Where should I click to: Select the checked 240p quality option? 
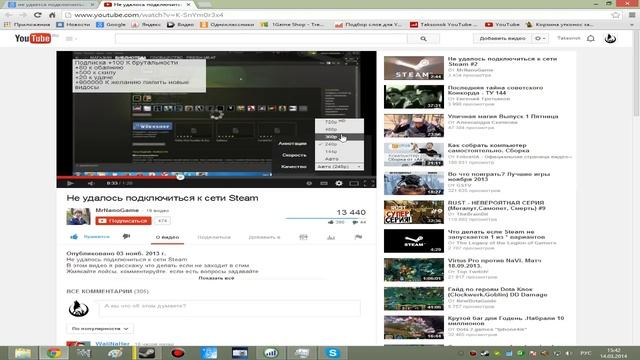click(x=339, y=144)
